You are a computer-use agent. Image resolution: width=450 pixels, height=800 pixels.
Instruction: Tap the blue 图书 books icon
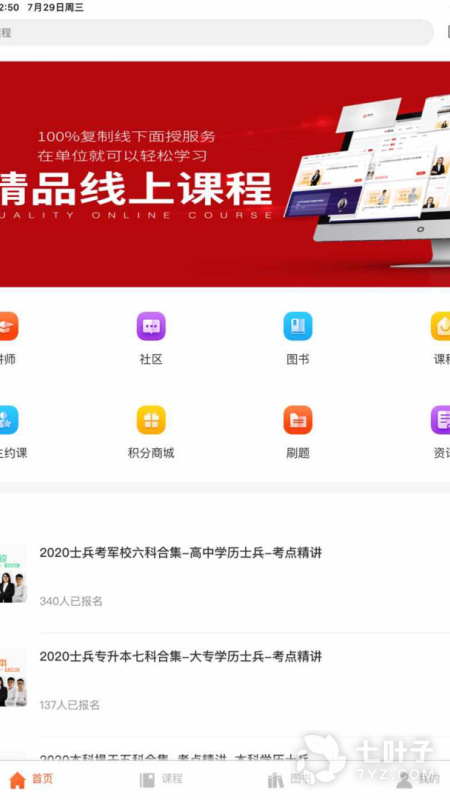pyautogui.click(x=298, y=326)
